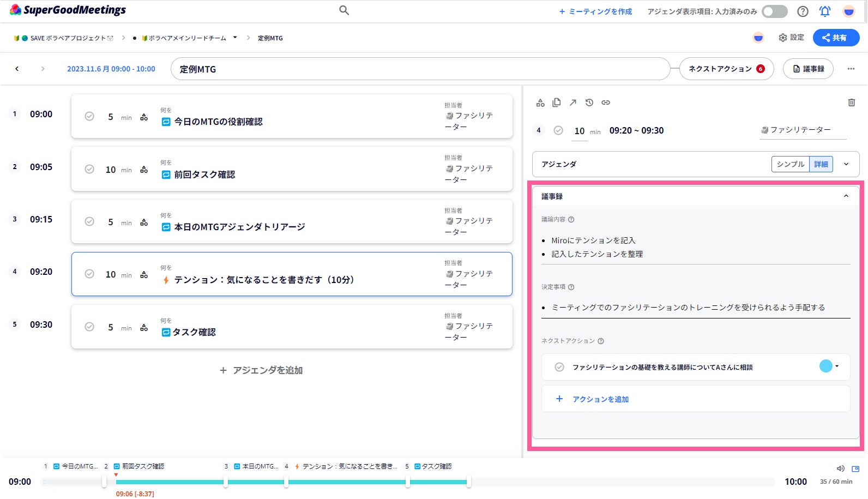Click the duplicate agenda icon in detail panel
Screen dimensions: 868x499
[x=557, y=103]
